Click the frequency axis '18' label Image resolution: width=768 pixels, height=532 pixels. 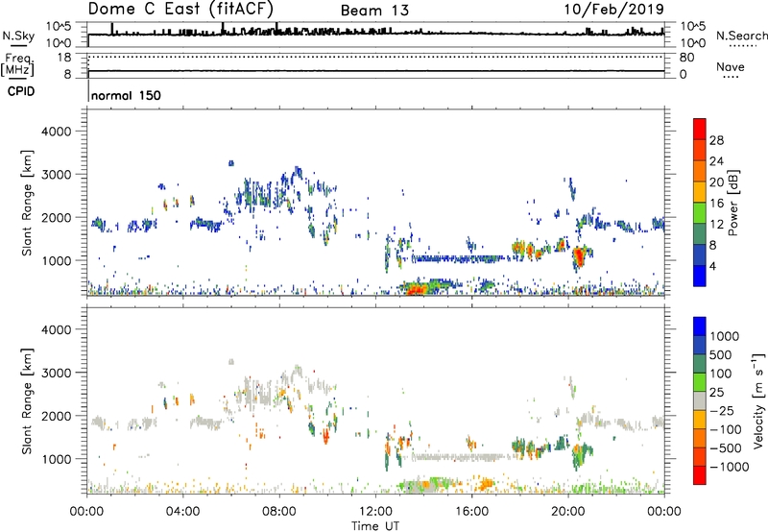point(64,58)
